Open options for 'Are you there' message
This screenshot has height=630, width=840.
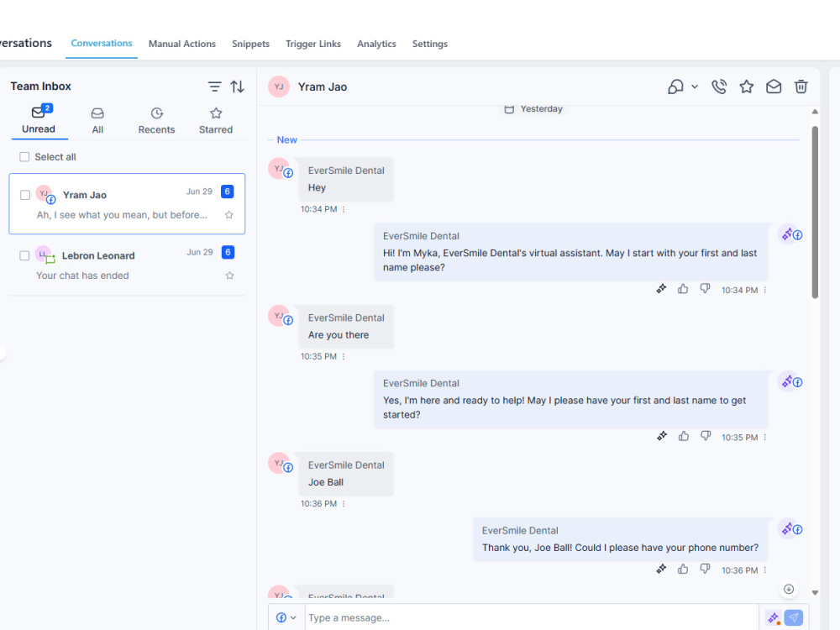(x=344, y=357)
